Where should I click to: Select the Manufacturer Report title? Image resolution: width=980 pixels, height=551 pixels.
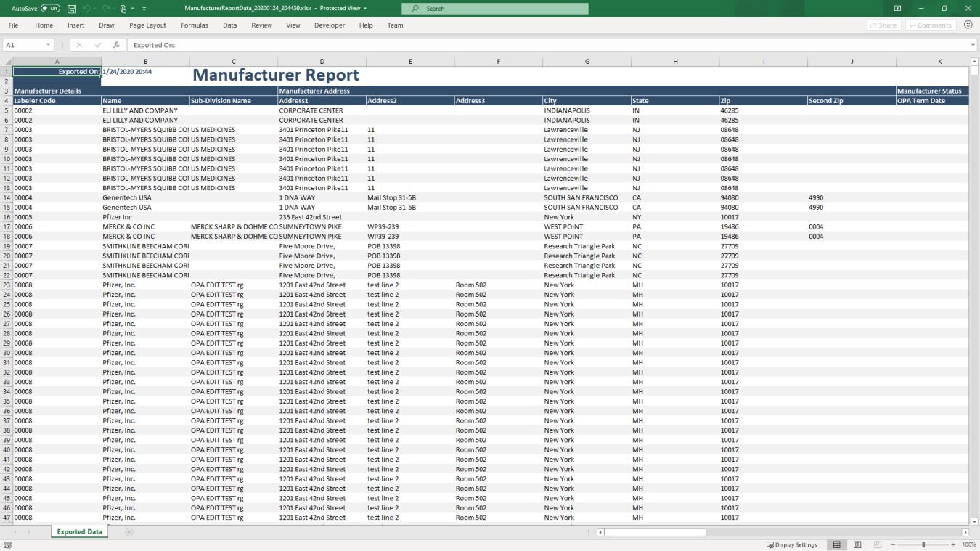tap(276, 75)
